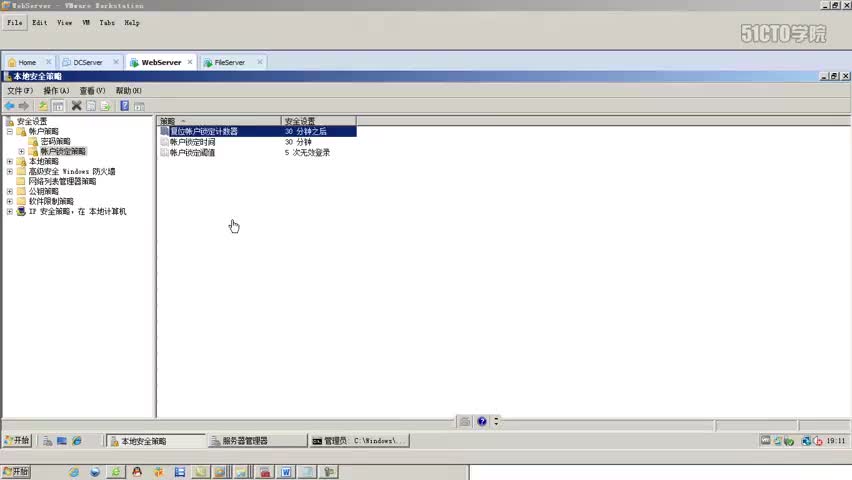The image size is (852, 480).
Task: Select 安全设置 root in the tree
Action: point(32,121)
